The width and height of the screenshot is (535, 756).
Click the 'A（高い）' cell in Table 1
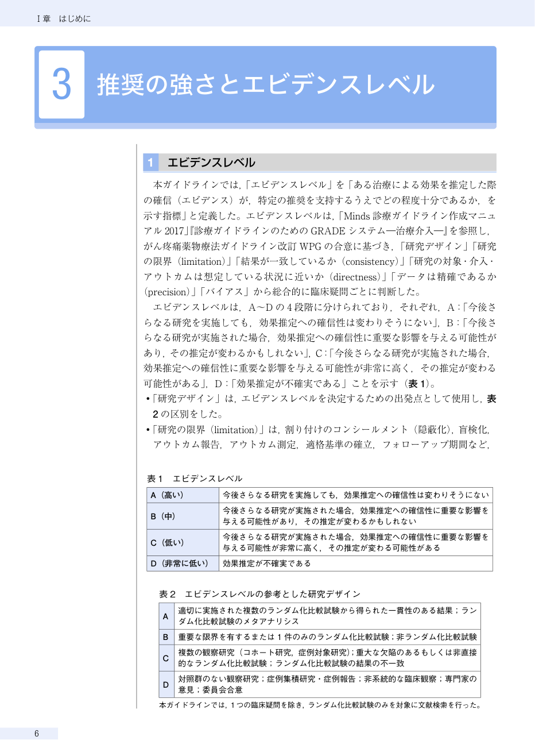(x=183, y=495)
